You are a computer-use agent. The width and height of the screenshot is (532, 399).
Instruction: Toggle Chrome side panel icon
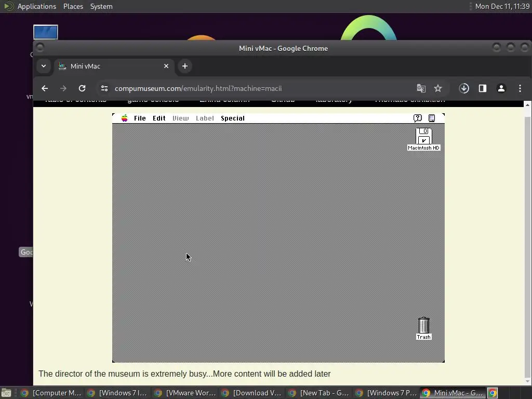coord(483,88)
